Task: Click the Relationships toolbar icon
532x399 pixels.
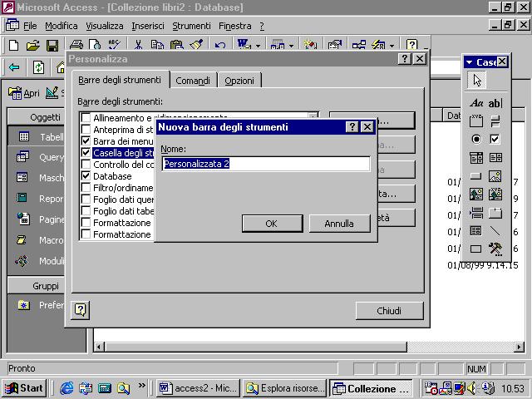Action: tap(359, 45)
